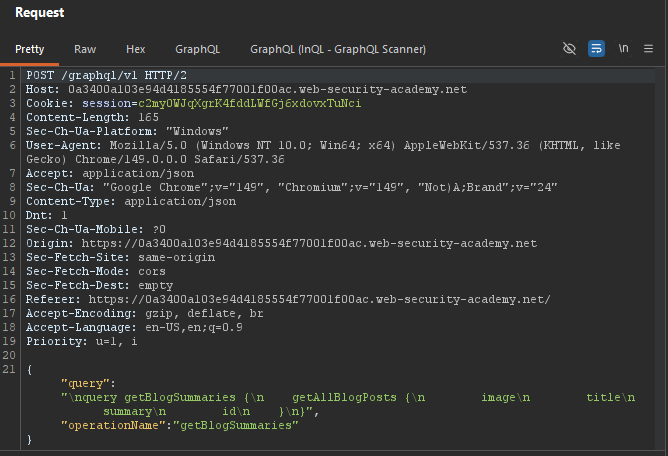Click getAllBlogPosts in the query string
The width and height of the screenshot is (668, 456).
click(x=344, y=398)
